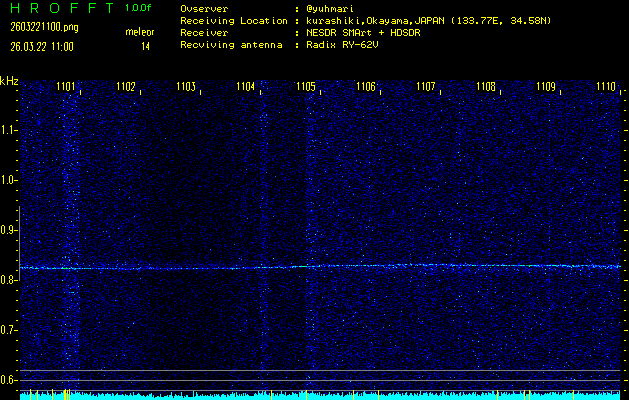Click the green carrier signal line
Viewport: 629px width, 400px height.
[320, 267]
